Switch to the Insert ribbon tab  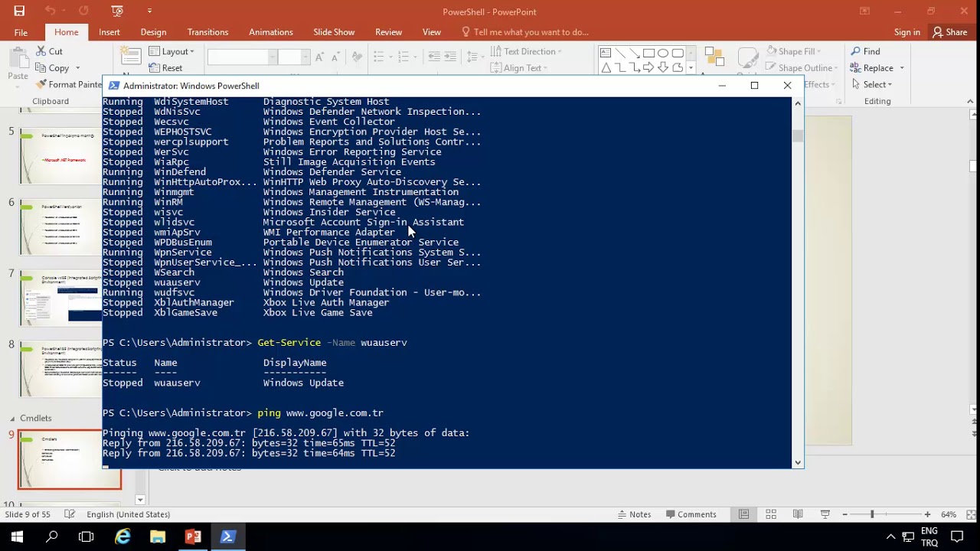point(109,32)
